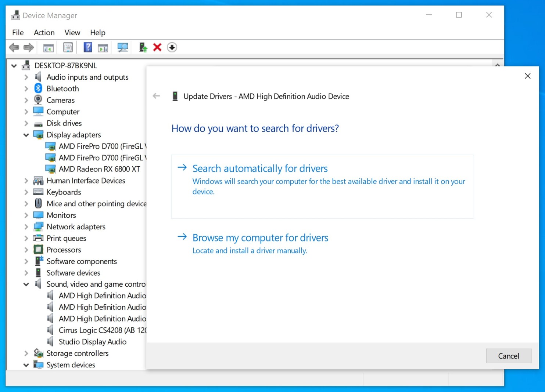Image resolution: width=545 pixels, height=392 pixels.
Task: Click the device tree scrollbar up arrow
Action: (x=497, y=65)
